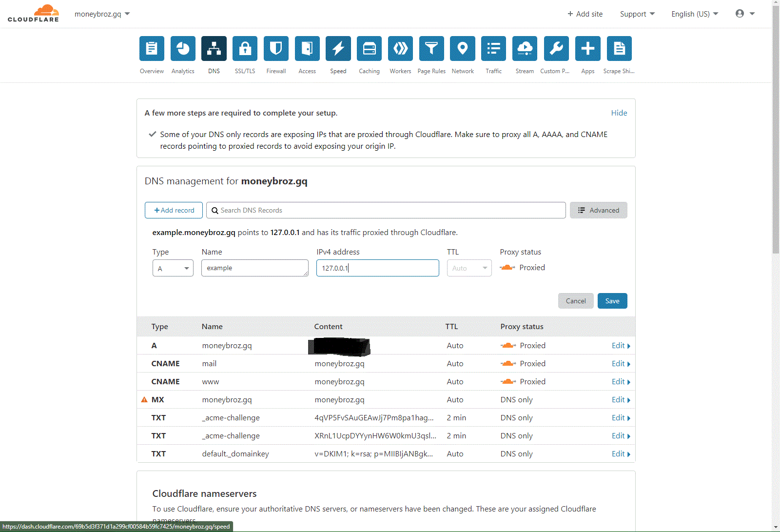
Task: Open the Apps plus icon
Action: [x=588, y=48]
